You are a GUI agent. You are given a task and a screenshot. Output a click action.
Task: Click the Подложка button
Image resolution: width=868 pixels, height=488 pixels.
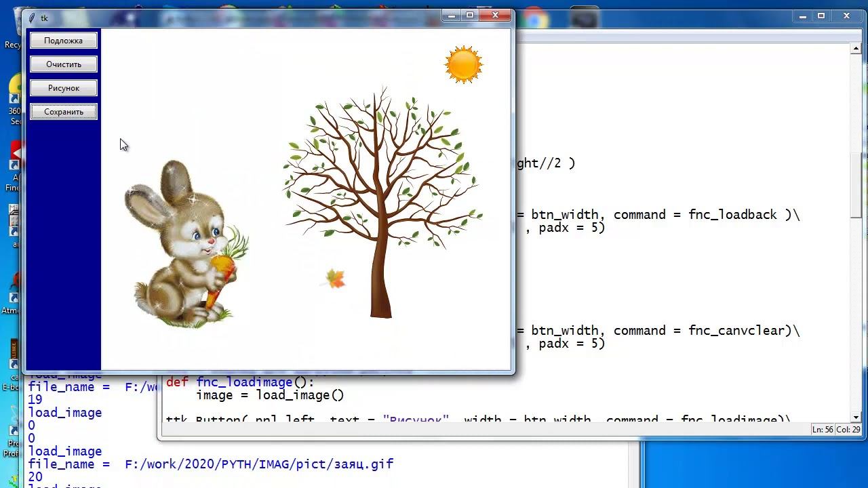coord(64,41)
